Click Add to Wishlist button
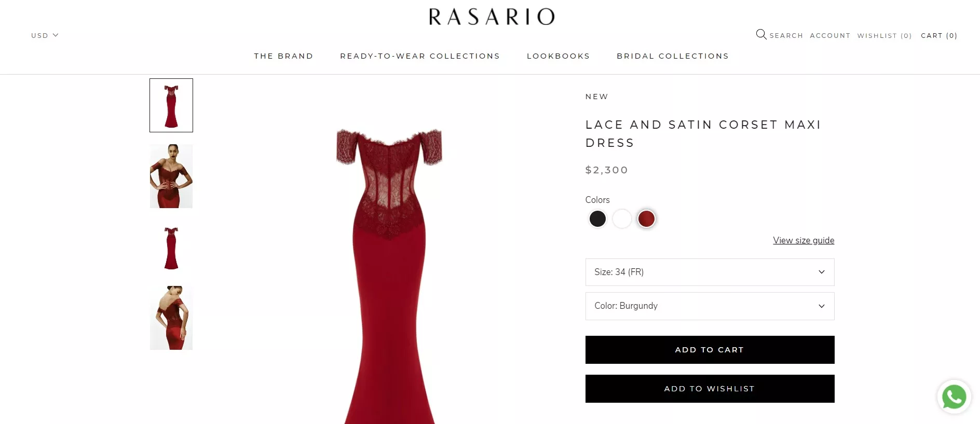 pos(710,389)
